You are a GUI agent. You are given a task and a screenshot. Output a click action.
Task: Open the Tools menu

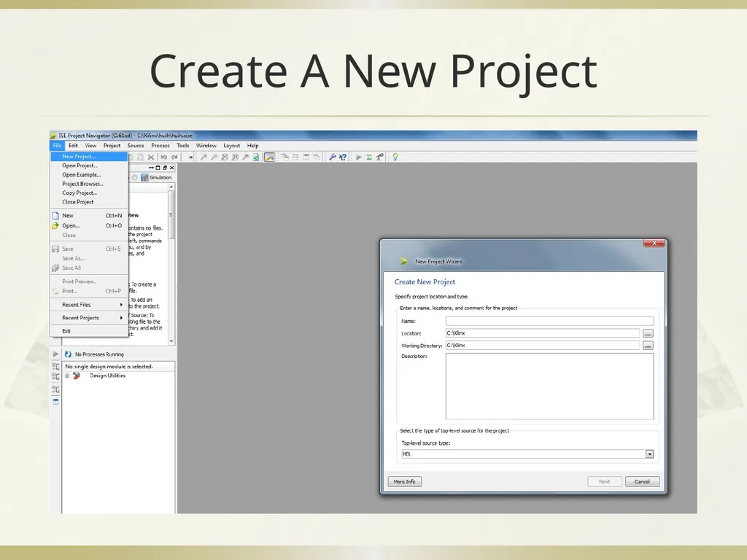[183, 146]
